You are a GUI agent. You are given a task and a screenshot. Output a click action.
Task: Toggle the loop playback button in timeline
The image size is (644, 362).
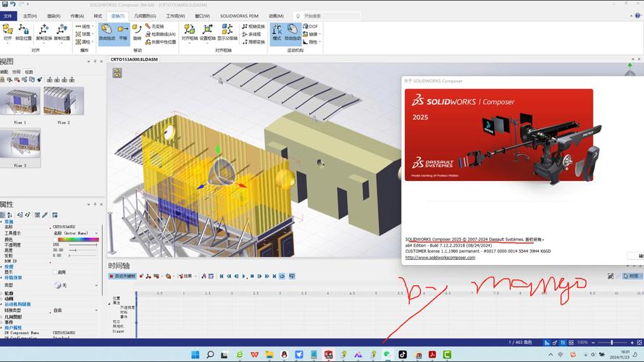click(282, 277)
